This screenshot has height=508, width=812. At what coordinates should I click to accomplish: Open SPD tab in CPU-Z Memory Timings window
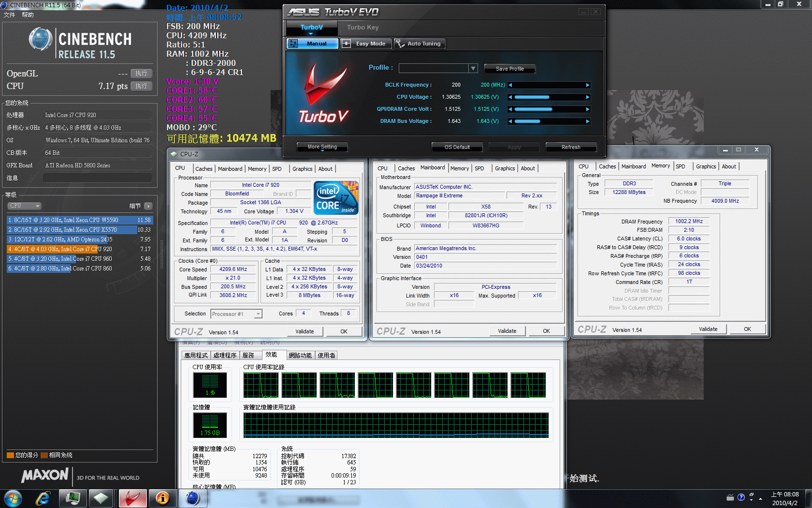pos(681,166)
